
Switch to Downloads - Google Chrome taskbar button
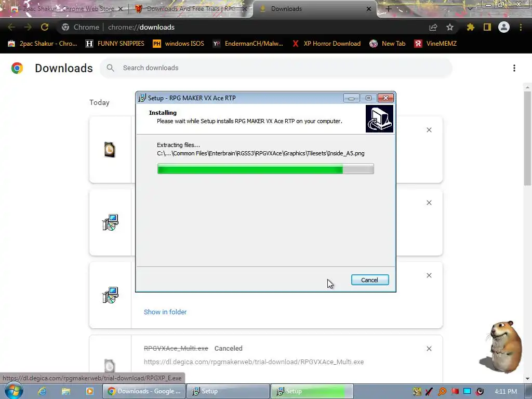pyautogui.click(x=144, y=391)
